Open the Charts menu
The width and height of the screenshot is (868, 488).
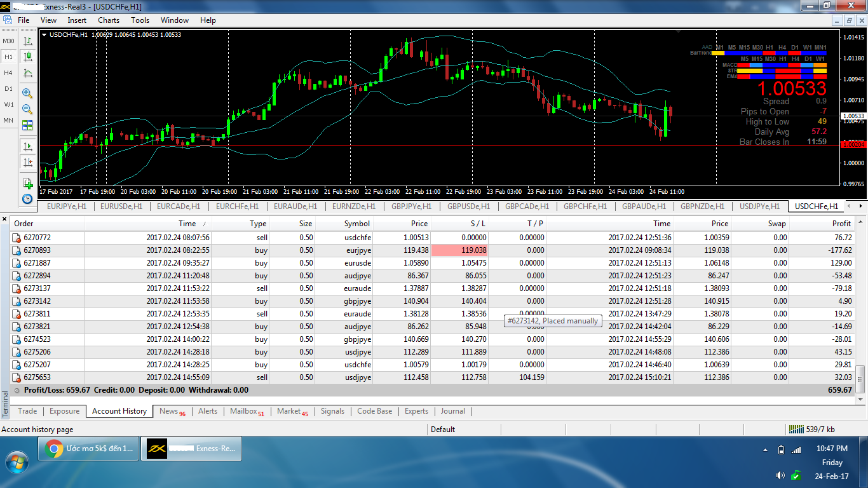(x=108, y=20)
